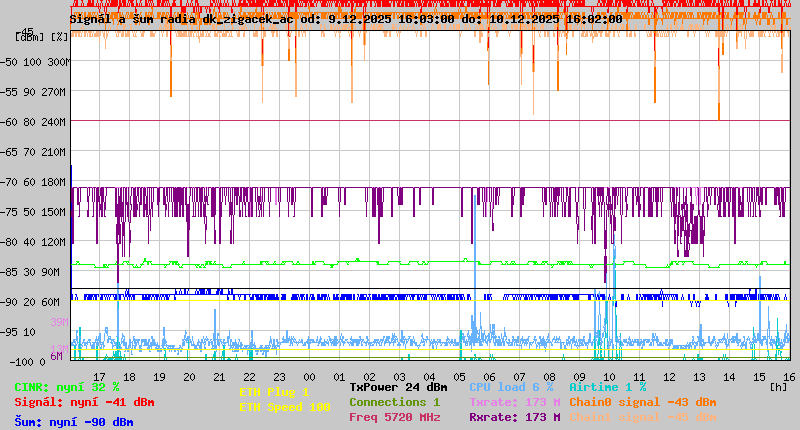
Task: Click hour label '12' on time axis
Action: click(x=669, y=377)
